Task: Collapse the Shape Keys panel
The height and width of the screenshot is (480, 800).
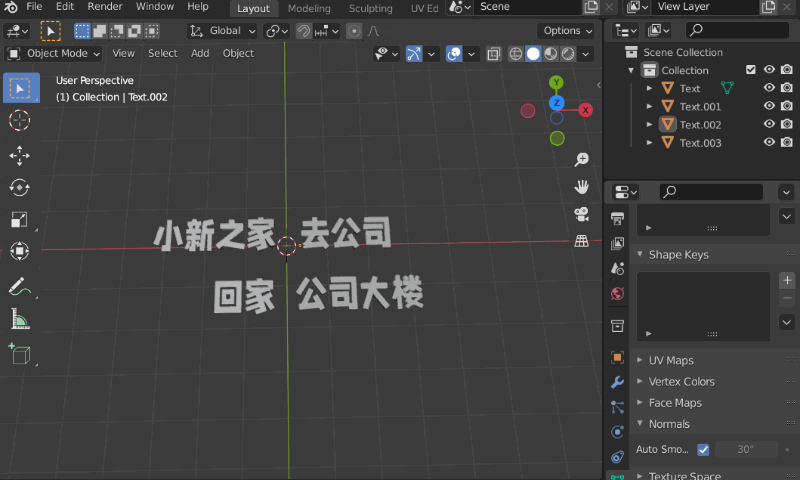Action: (x=640, y=254)
